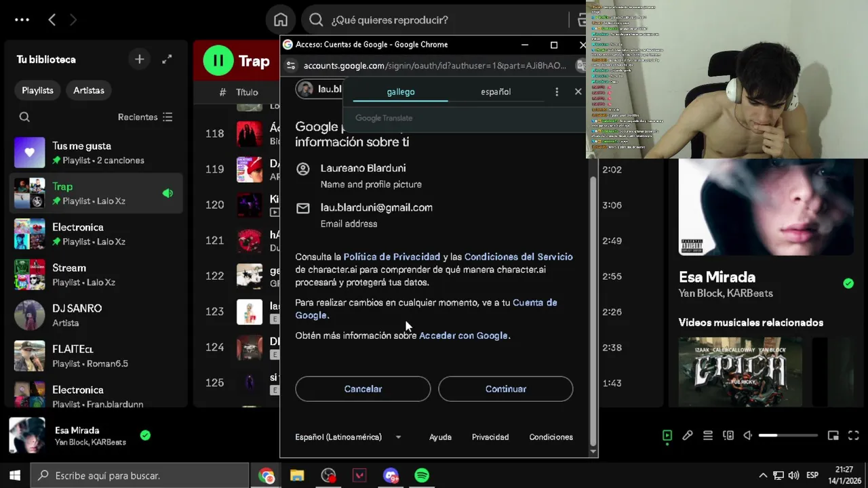Switch to Discord in the taskbar

tap(391, 476)
